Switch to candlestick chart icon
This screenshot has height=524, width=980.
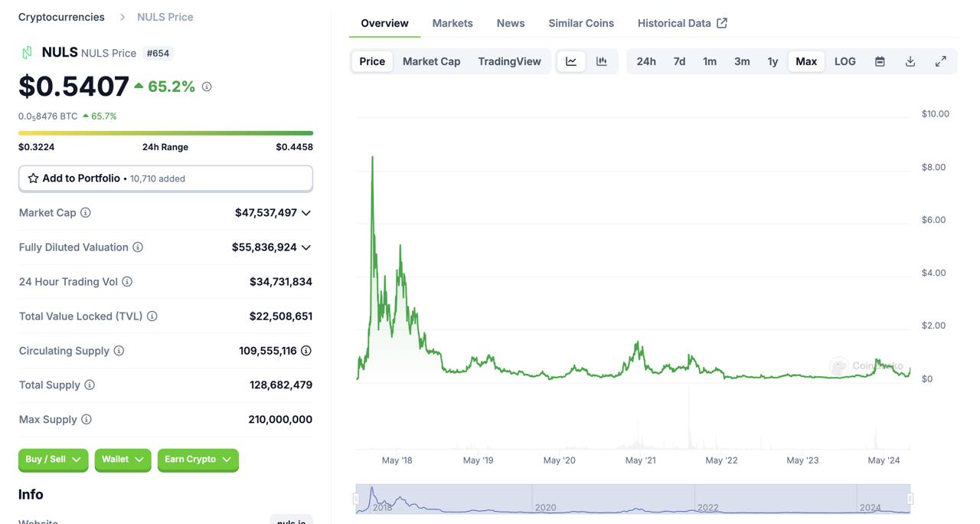click(x=602, y=61)
